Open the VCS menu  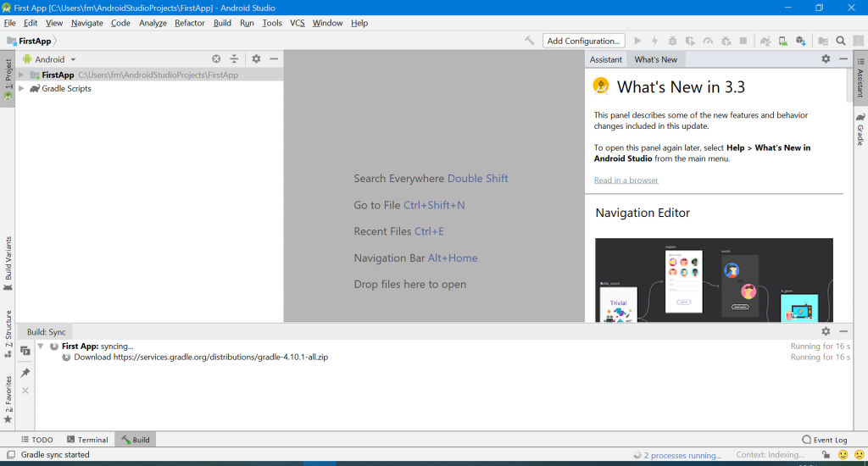(298, 23)
